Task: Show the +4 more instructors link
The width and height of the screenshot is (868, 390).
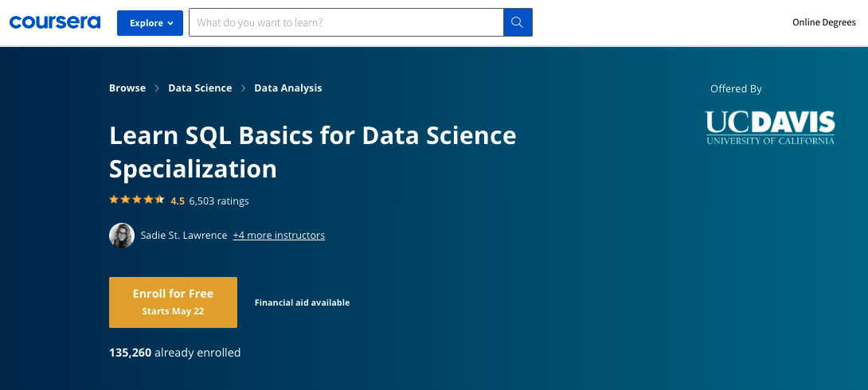Action: [x=279, y=235]
